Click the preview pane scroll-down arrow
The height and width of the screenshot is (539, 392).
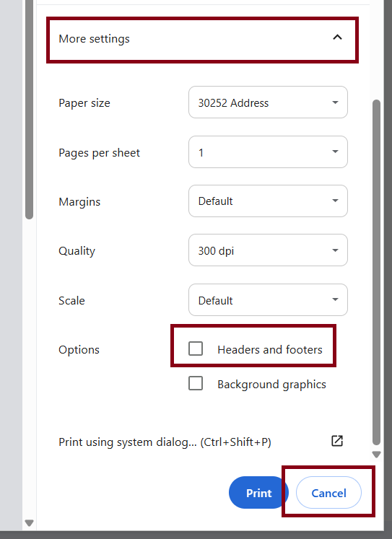29,523
